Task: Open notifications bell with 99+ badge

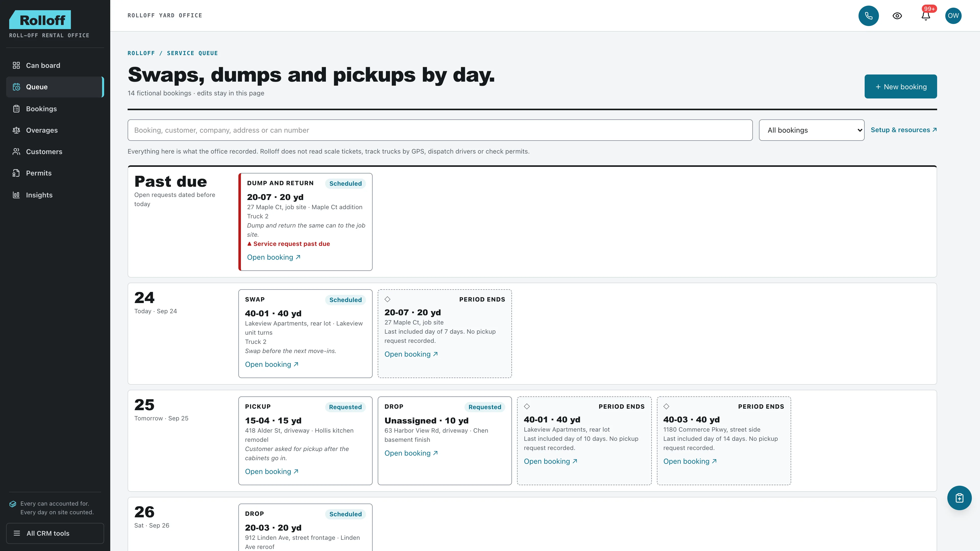Action: coord(926,16)
